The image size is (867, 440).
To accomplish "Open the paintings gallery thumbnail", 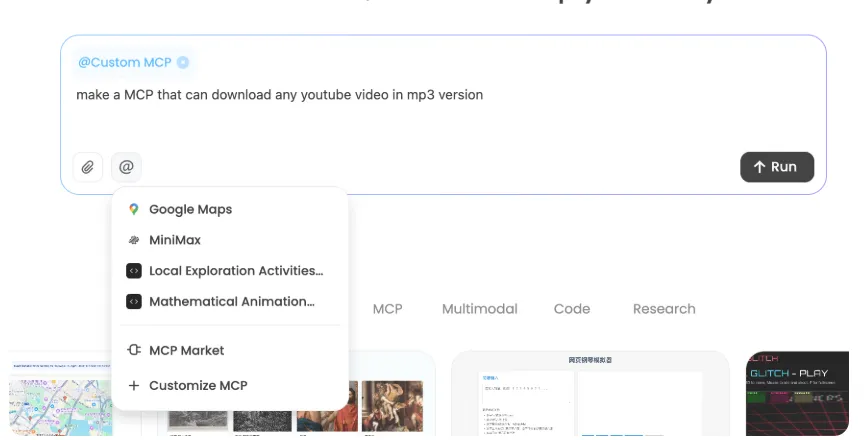I will pyautogui.click(x=391, y=394).
